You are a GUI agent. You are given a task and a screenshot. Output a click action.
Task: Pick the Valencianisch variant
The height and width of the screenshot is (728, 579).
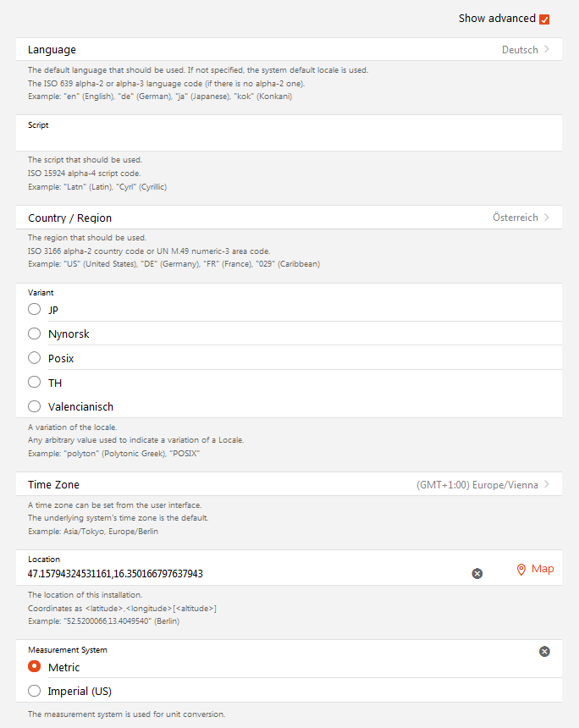point(35,406)
